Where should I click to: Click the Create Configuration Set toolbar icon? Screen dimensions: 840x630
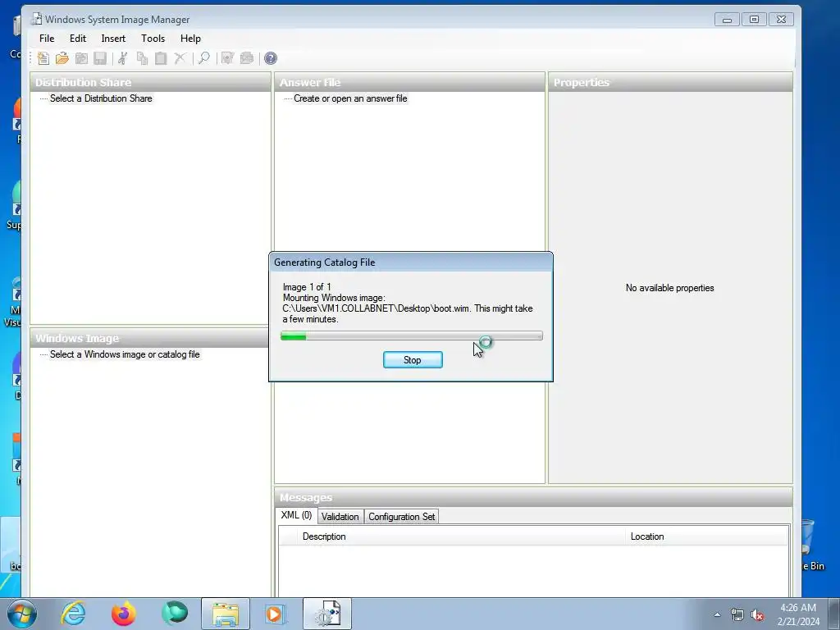[x=246, y=58]
